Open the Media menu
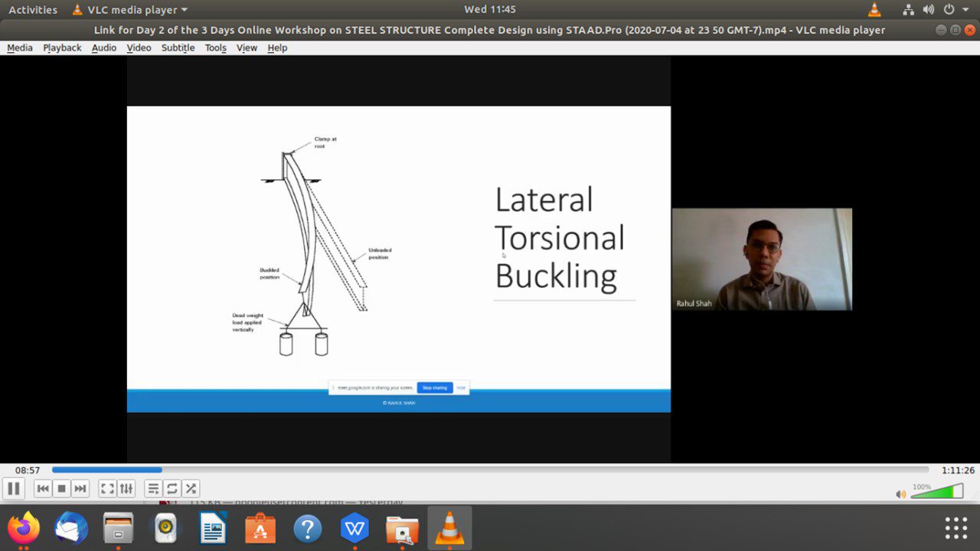This screenshot has height=551, width=980. point(20,47)
